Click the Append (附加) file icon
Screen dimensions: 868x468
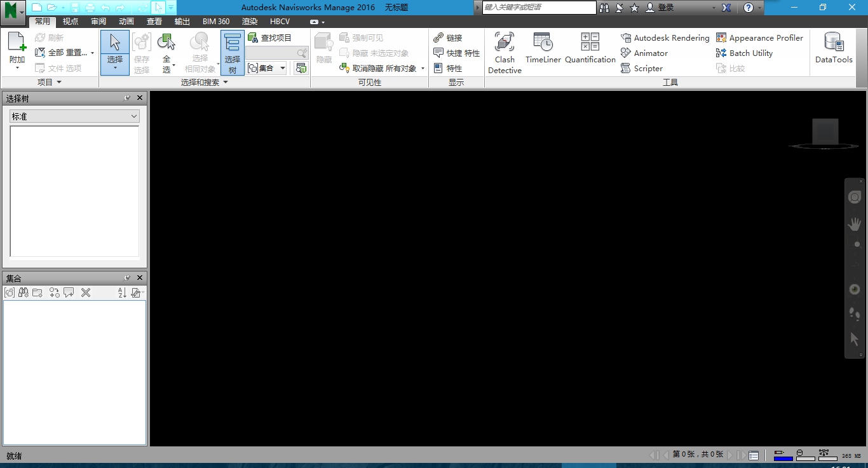17,43
